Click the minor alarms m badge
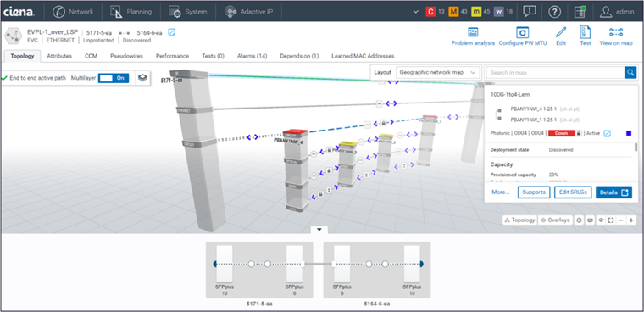The width and height of the screenshot is (644, 312). click(x=476, y=12)
